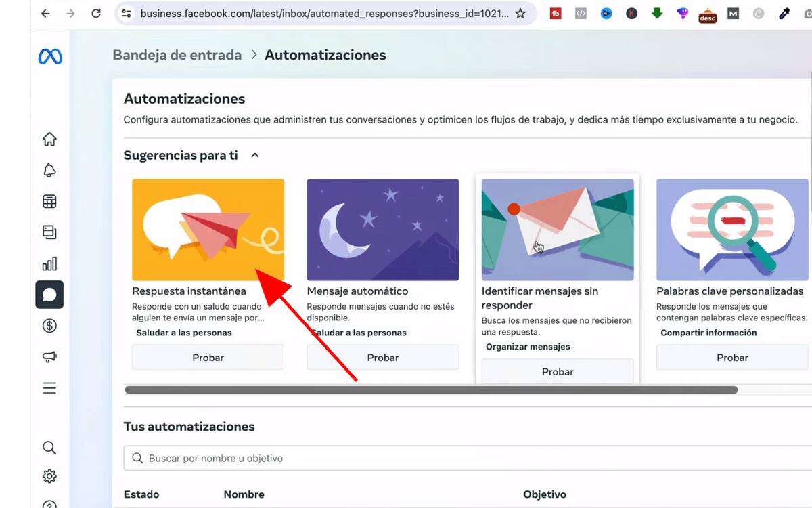812x508 pixels.
Task: Open the Inbox chat bubble icon
Action: click(49, 295)
